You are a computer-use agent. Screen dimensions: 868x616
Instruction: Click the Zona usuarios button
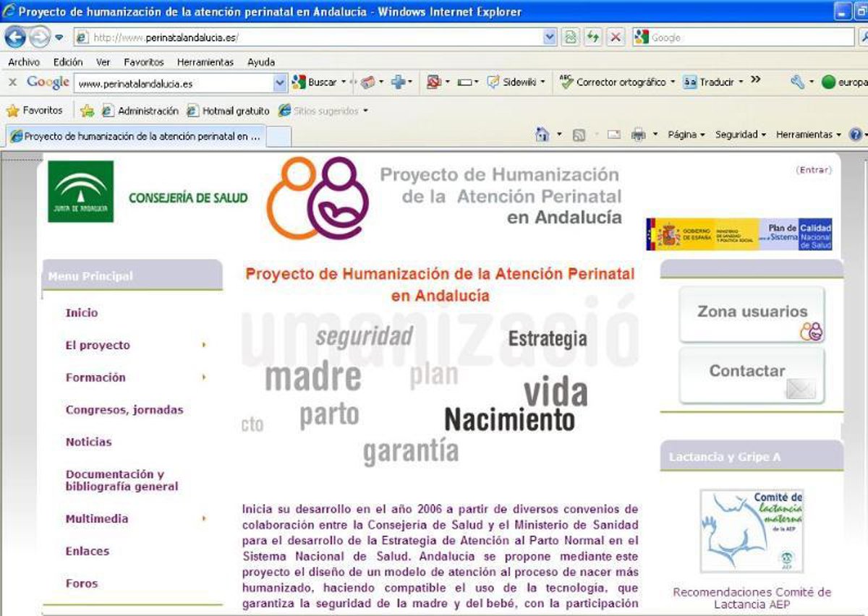(752, 313)
